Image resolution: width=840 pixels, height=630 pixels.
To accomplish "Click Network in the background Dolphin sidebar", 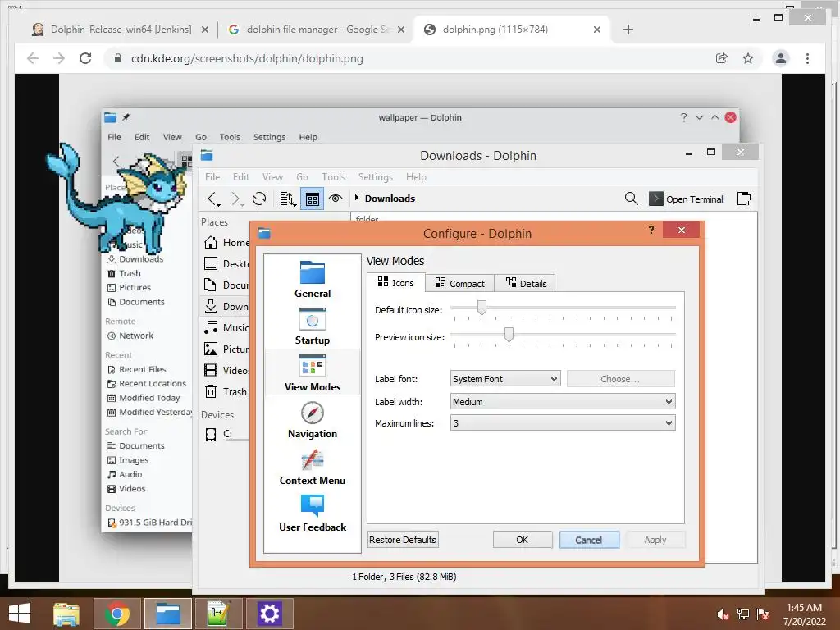I will (x=130, y=336).
